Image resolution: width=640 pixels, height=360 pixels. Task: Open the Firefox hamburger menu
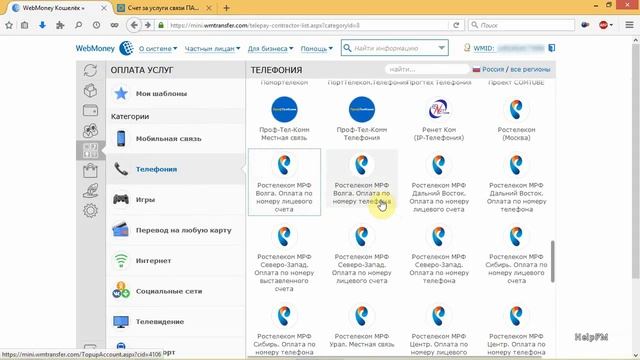[x=629, y=25]
